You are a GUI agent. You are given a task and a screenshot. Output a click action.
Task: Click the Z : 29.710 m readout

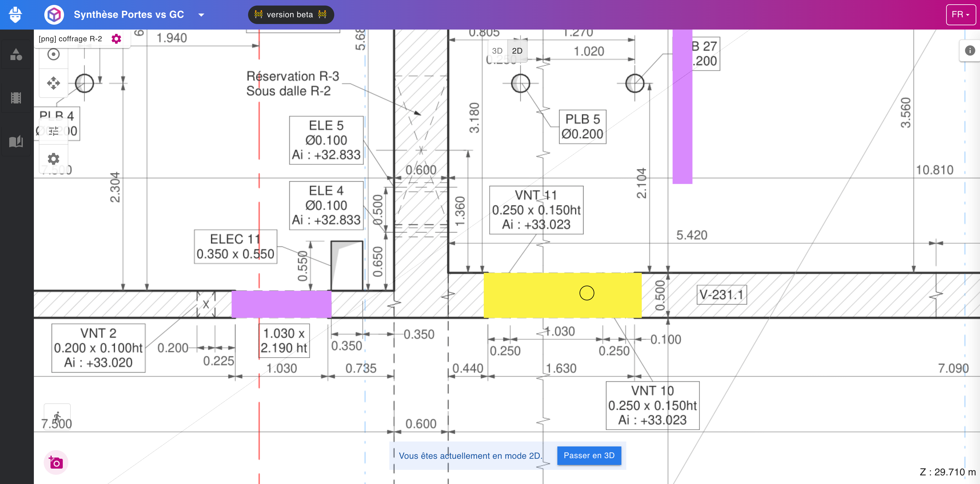[947, 472]
